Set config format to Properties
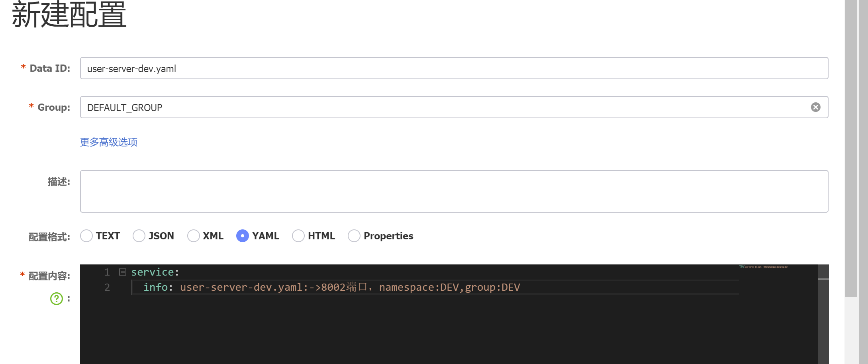 coord(354,236)
